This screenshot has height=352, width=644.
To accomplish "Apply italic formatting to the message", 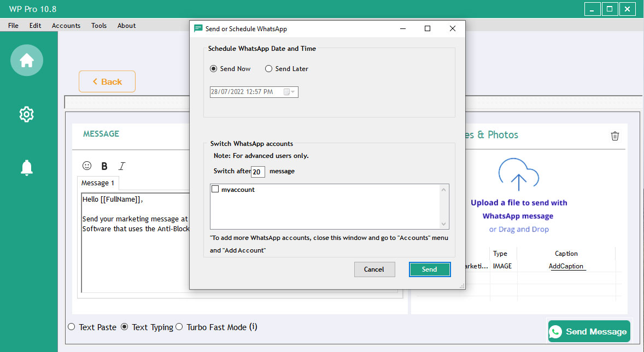I will pos(121,166).
